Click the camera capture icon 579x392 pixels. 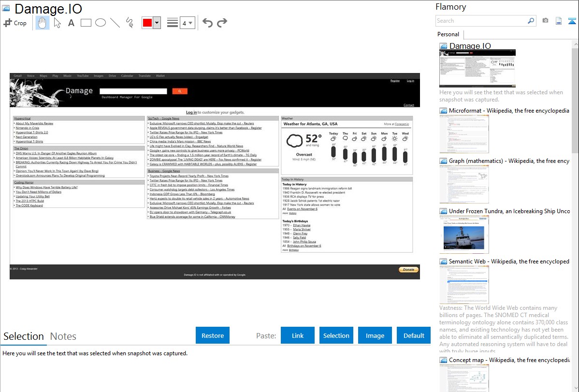545,21
